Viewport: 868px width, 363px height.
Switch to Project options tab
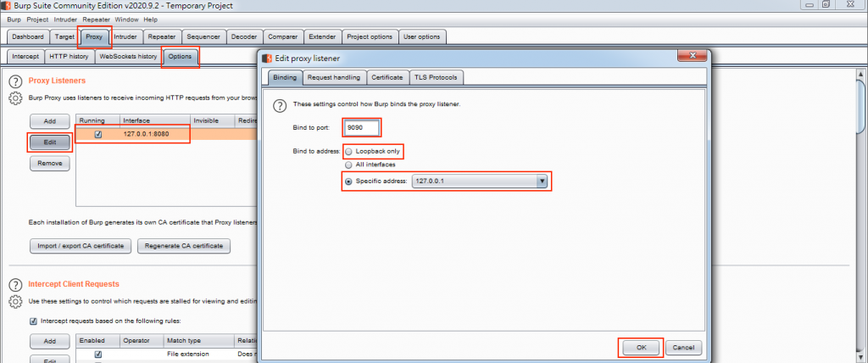(x=370, y=37)
